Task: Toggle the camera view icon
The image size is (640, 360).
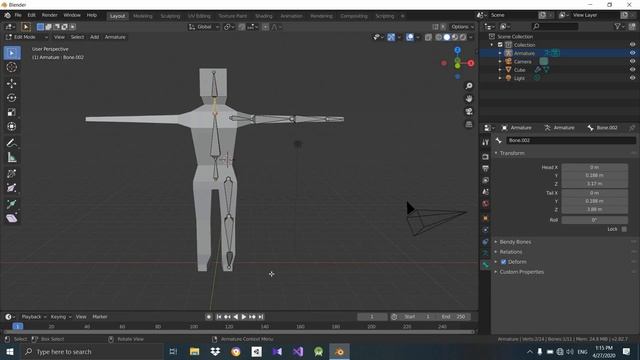Action: [x=469, y=111]
